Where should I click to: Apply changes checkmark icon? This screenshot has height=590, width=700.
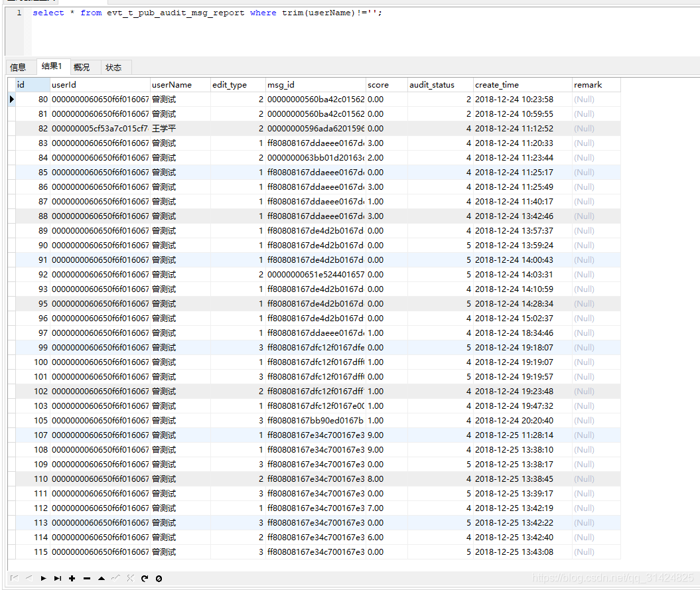(x=115, y=579)
